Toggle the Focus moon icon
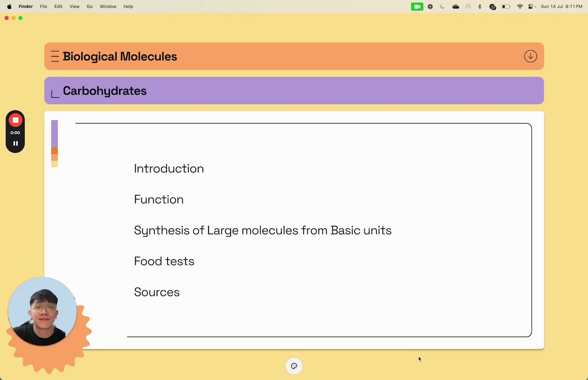The width and height of the screenshot is (588, 380). click(442, 7)
